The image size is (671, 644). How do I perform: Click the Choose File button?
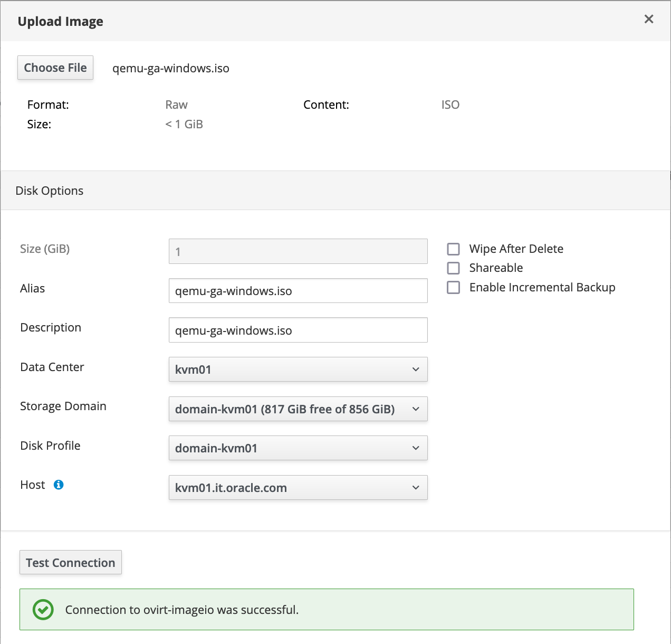coord(55,68)
